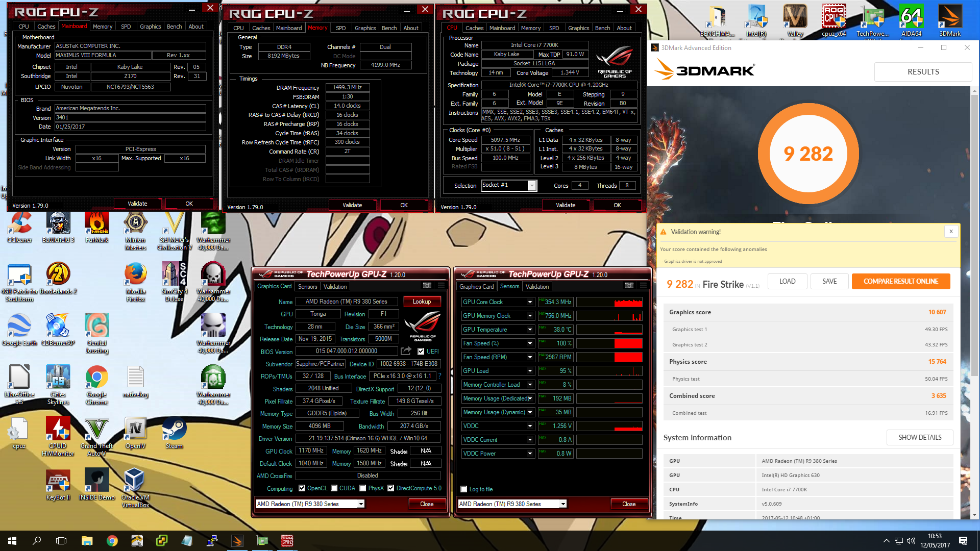The height and width of the screenshot is (551, 980).
Task: Toggle PhysX computing checkbox
Action: (362, 488)
